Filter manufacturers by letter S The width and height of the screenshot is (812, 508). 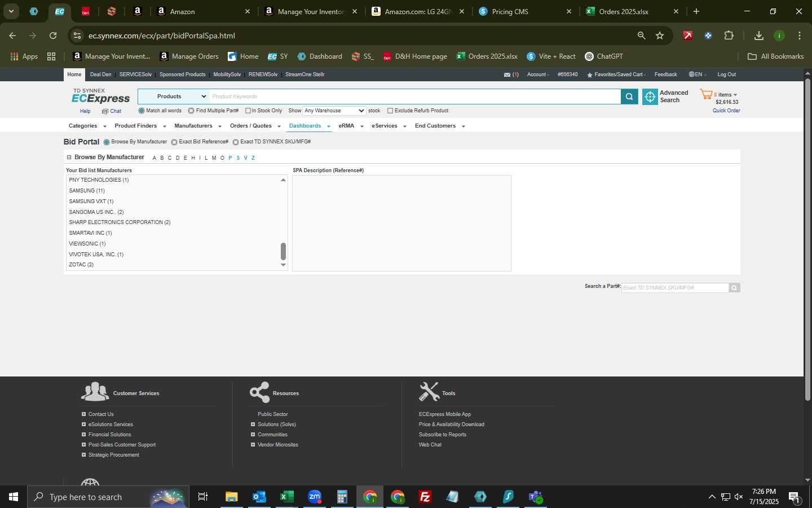(238, 158)
